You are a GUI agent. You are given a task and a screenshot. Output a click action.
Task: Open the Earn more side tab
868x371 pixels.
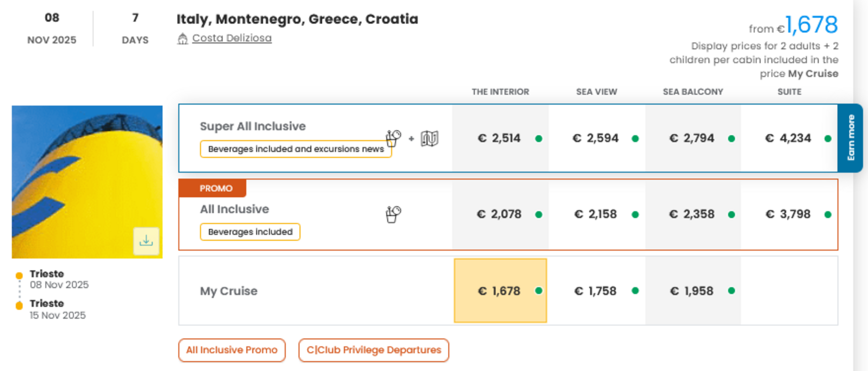(x=850, y=138)
